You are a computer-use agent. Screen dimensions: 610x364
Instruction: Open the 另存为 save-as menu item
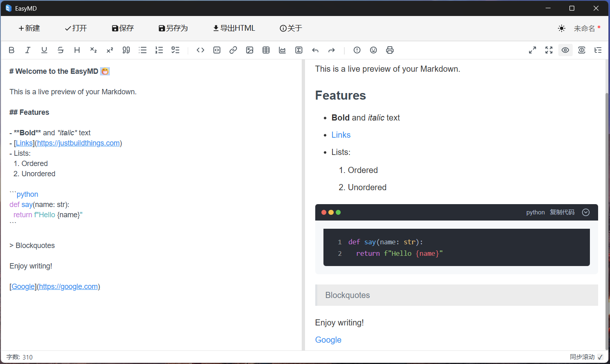point(173,28)
